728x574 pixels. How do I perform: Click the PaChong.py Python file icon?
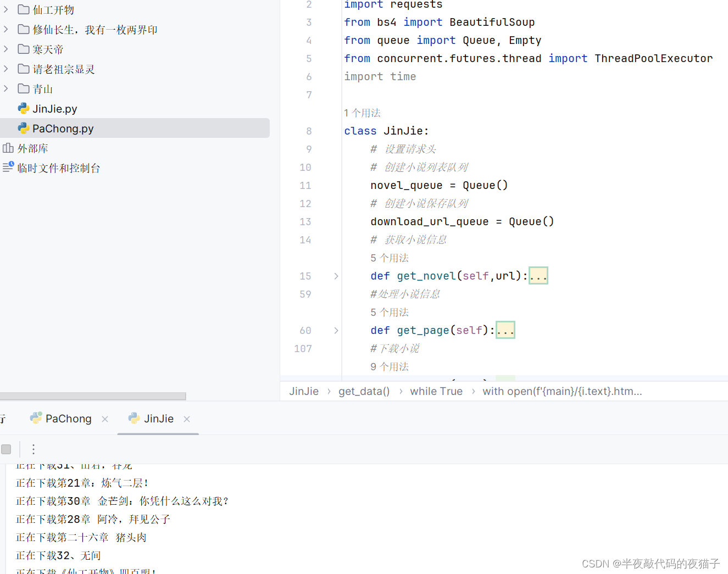click(24, 128)
